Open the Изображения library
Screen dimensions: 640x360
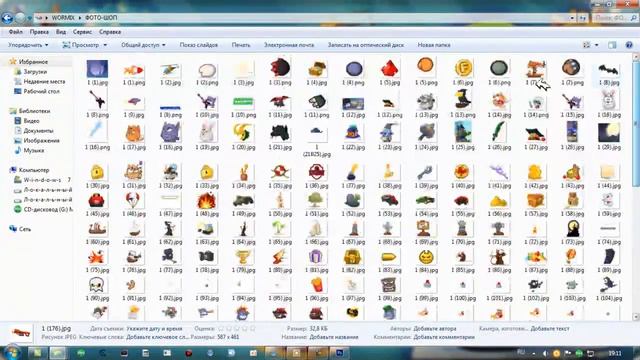click(41, 140)
